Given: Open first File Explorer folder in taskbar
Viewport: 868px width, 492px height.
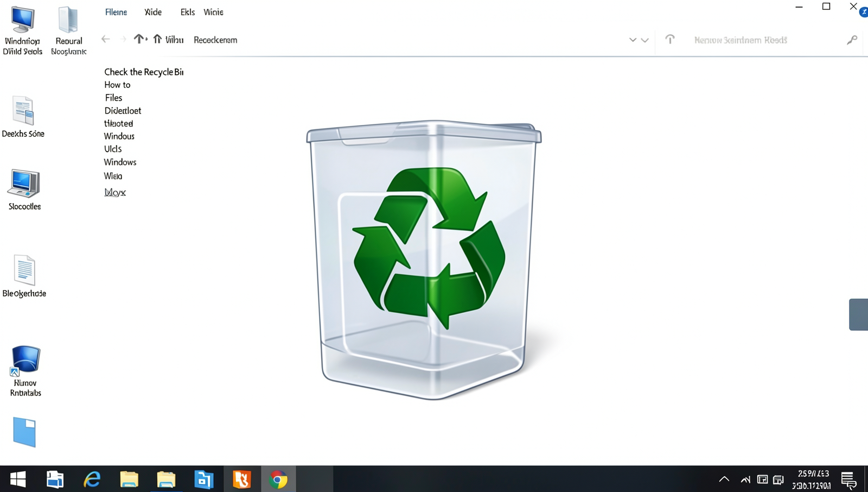Looking at the screenshot, I should coord(129,480).
